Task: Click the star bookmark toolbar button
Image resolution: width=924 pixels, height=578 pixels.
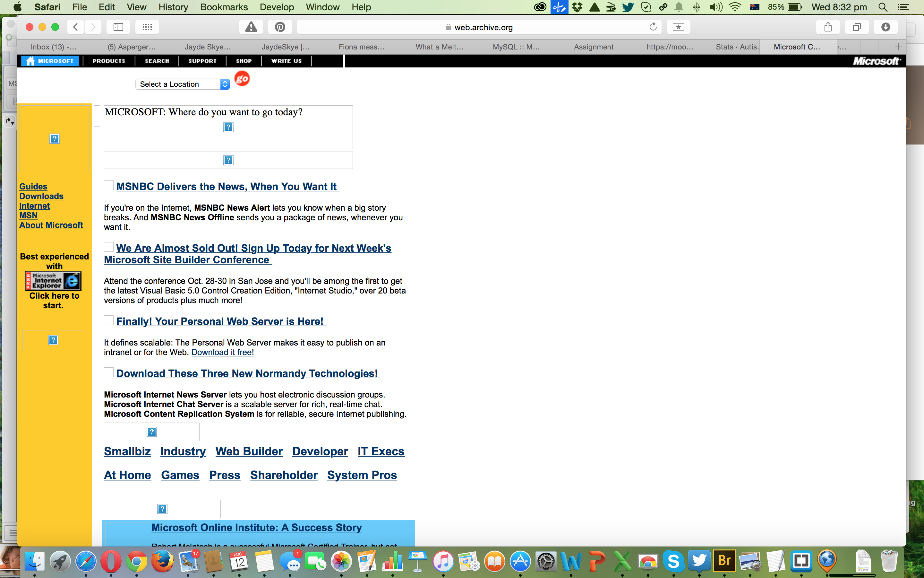Action: pyautogui.click(x=678, y=27)
